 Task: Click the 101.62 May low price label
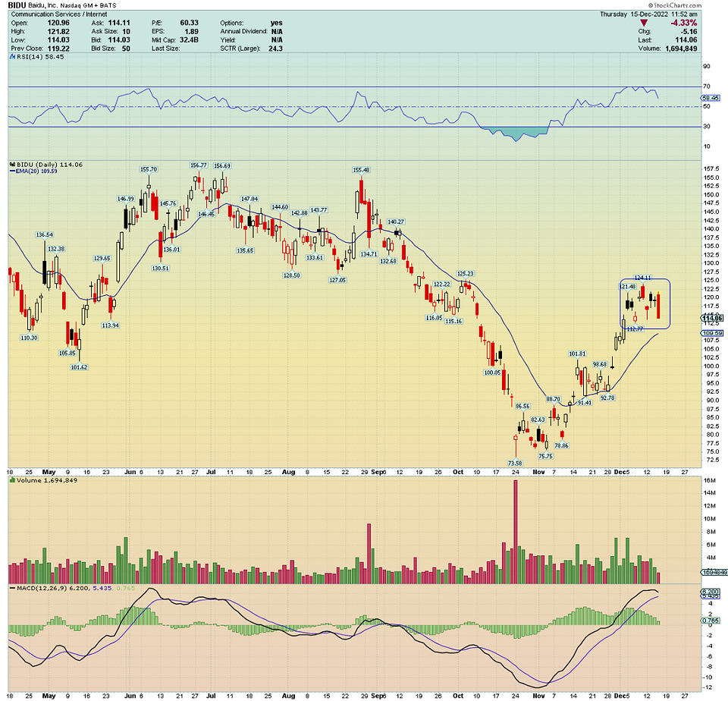[x=79, y=367]
